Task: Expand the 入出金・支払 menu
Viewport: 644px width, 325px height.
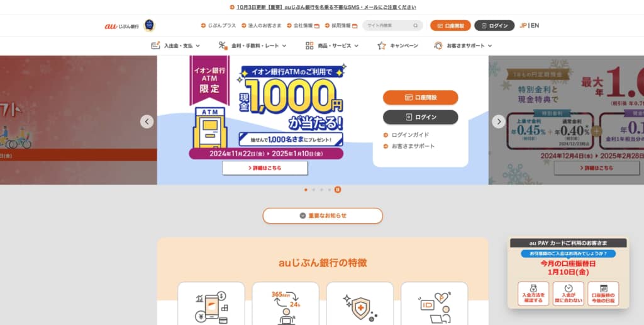Action: click(x=176, y=46)
